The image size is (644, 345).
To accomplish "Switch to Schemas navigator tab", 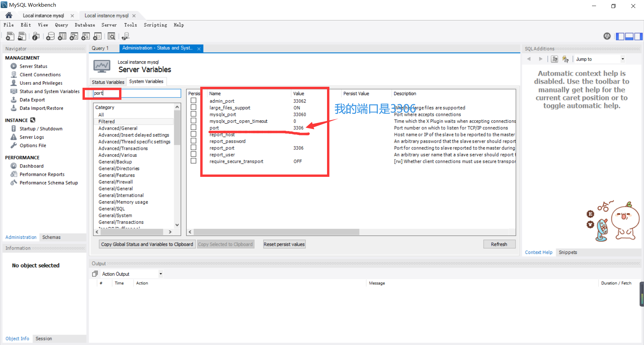I will (51, 237).
